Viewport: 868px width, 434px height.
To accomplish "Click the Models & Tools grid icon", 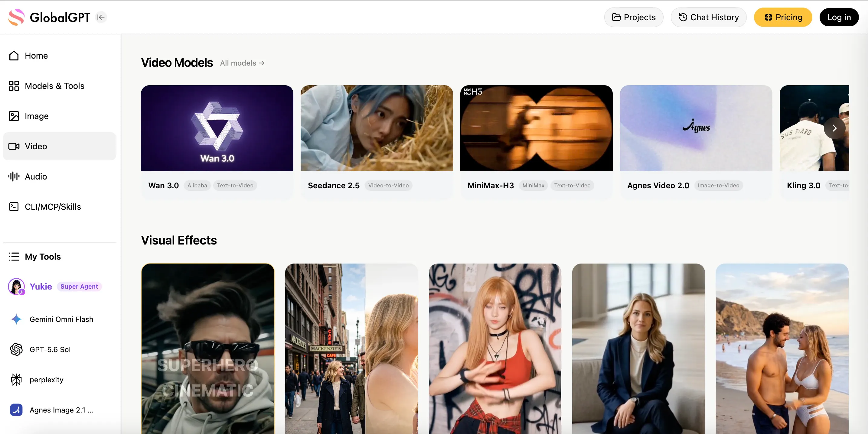I will coord(14,86).
